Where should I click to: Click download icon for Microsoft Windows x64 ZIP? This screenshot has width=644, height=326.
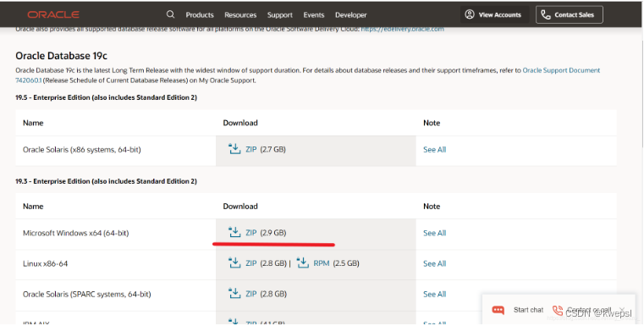point(234,232)
